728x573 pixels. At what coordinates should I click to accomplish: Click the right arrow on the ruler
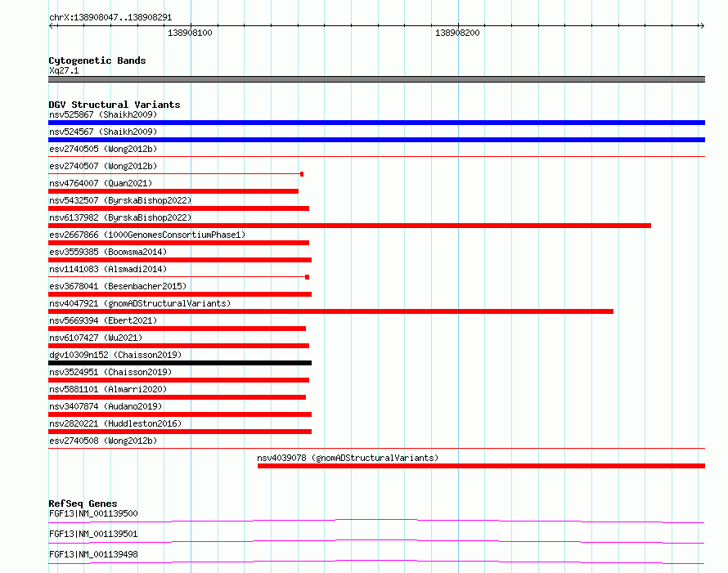(702, 25)
